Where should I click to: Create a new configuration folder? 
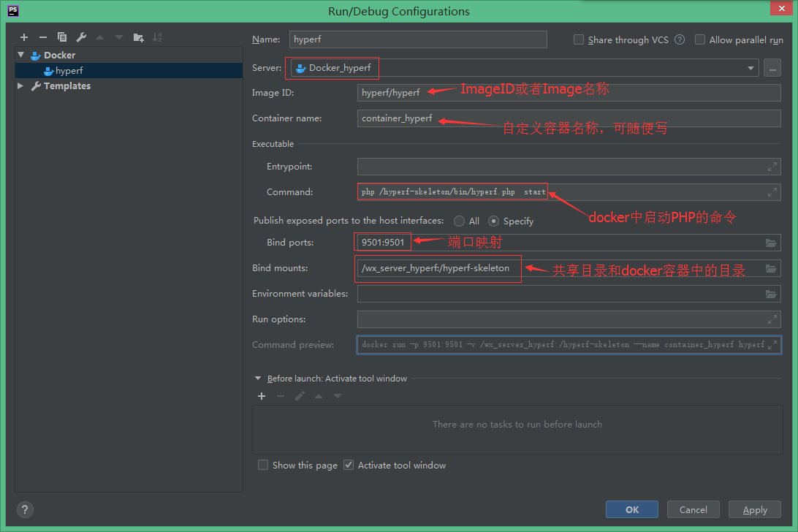coord(137,37)
